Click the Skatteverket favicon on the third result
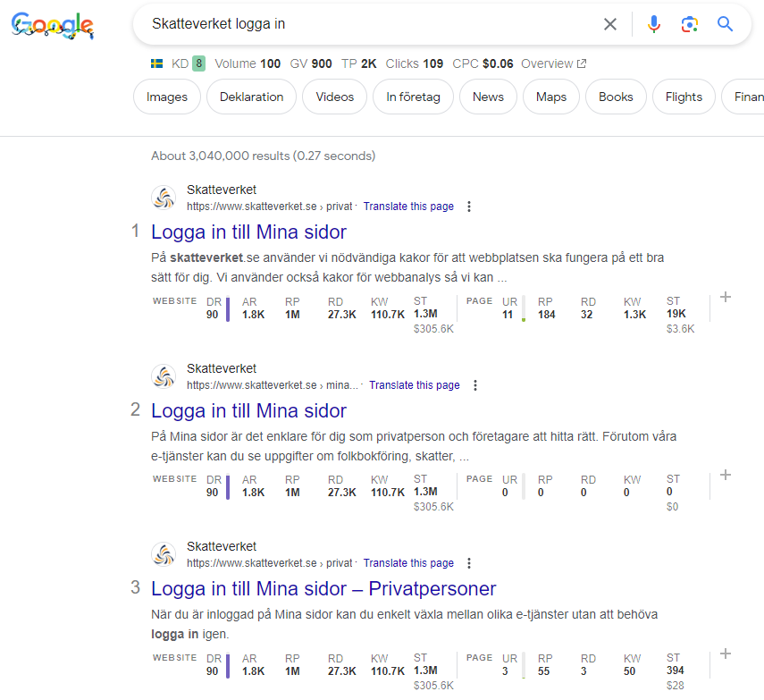The width and height of the screenshot is (764, 700). (x=164, y=553)
